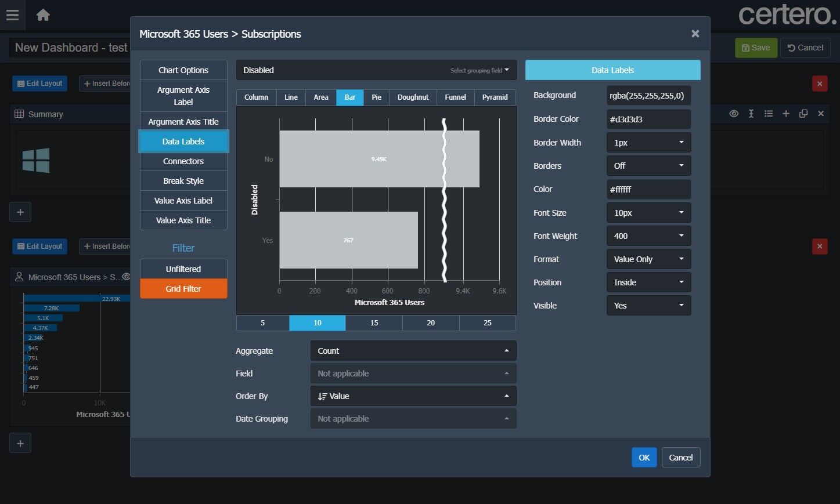
Task: Switch chart type to Area
Action: tap(321, 97)
